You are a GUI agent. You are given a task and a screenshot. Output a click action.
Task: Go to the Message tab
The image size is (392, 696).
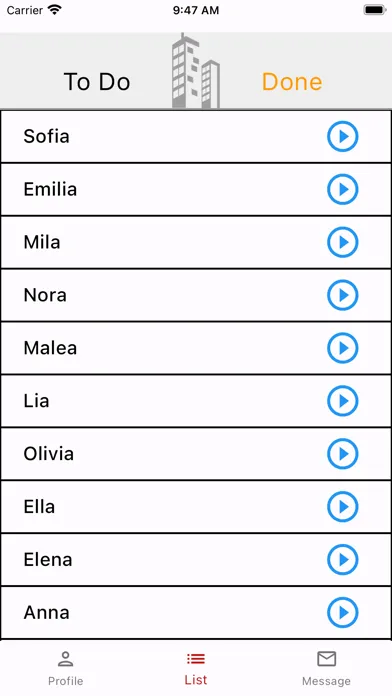coord(326,668)
